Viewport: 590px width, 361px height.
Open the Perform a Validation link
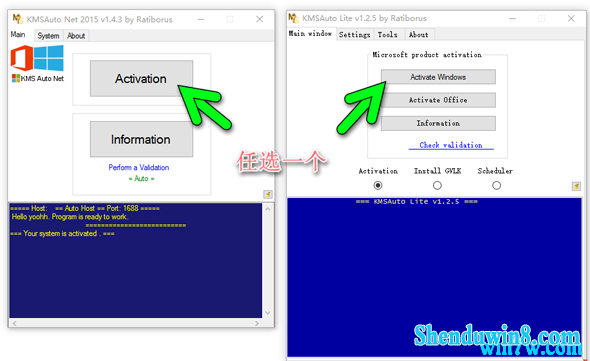coord(138,168)
